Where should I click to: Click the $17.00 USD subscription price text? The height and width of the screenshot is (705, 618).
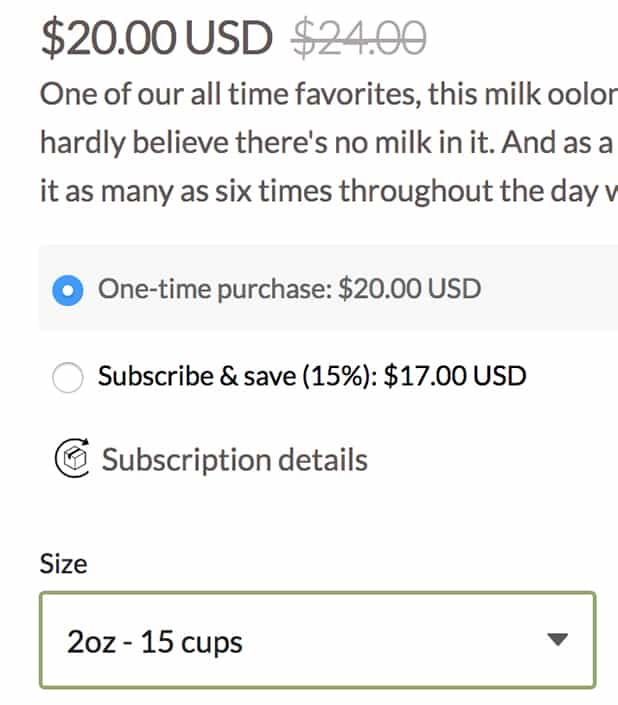click(455, 377)
